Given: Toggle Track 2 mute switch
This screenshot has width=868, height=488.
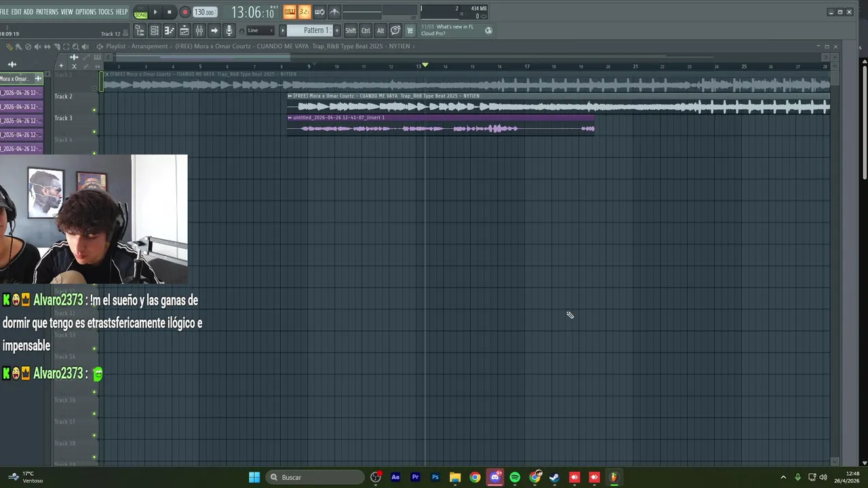Looking at the screenshot, I should click(x=94, y=110).
